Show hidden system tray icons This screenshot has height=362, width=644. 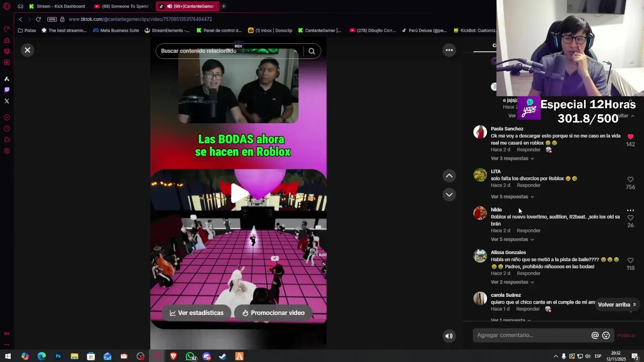[x=555, y=356]
